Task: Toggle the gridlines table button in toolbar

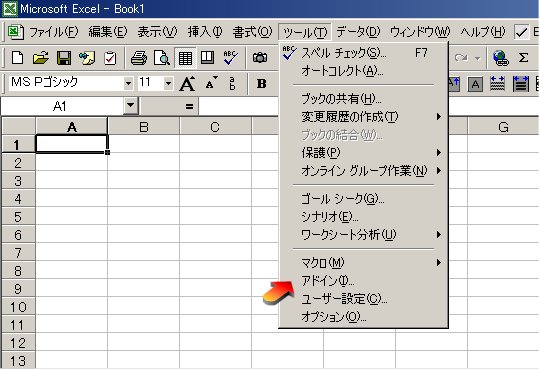Action: (x=185, y=58)
